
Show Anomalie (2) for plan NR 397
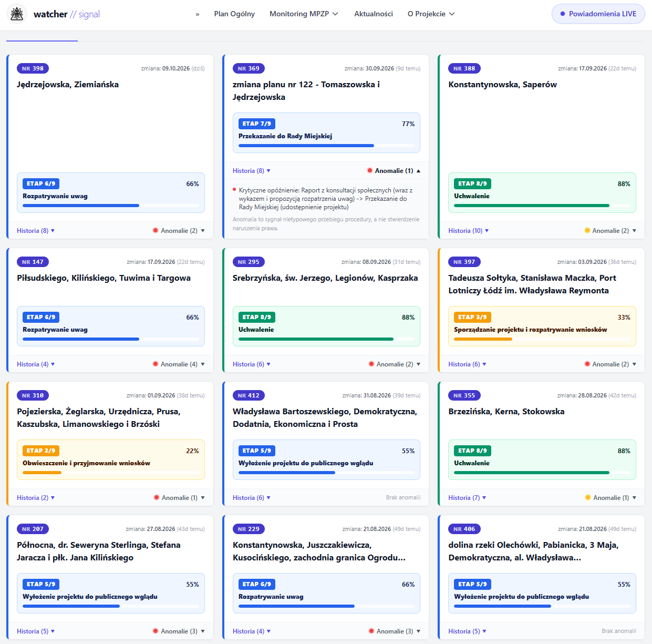610,364
